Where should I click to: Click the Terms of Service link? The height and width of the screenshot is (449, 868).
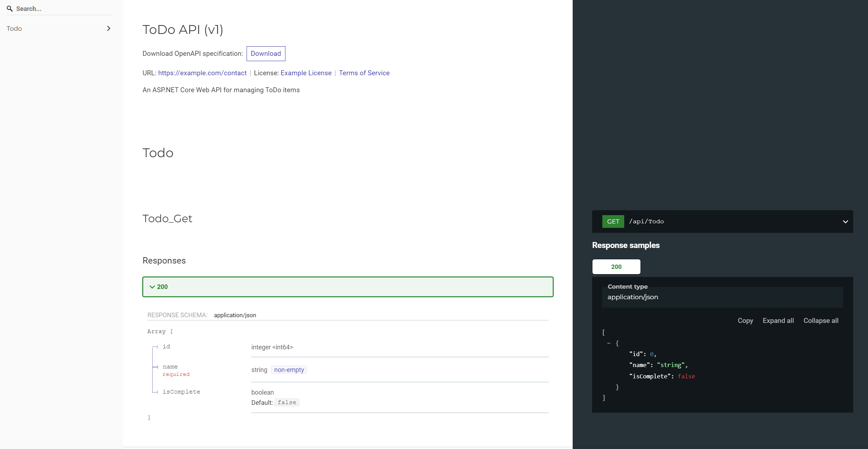pos(364,73)
